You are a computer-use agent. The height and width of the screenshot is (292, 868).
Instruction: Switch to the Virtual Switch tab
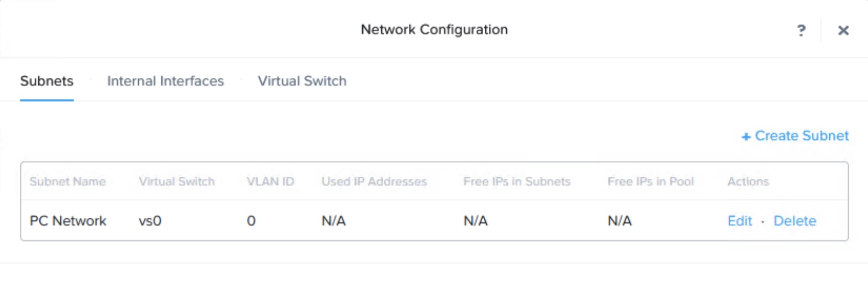(302, 81)
